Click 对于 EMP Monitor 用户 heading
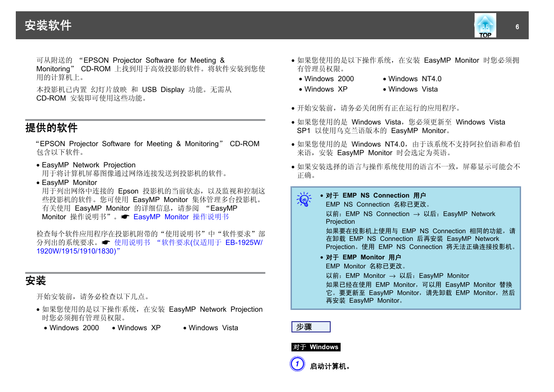The width and height of the screenshot is (554, 392). (363, 257)
